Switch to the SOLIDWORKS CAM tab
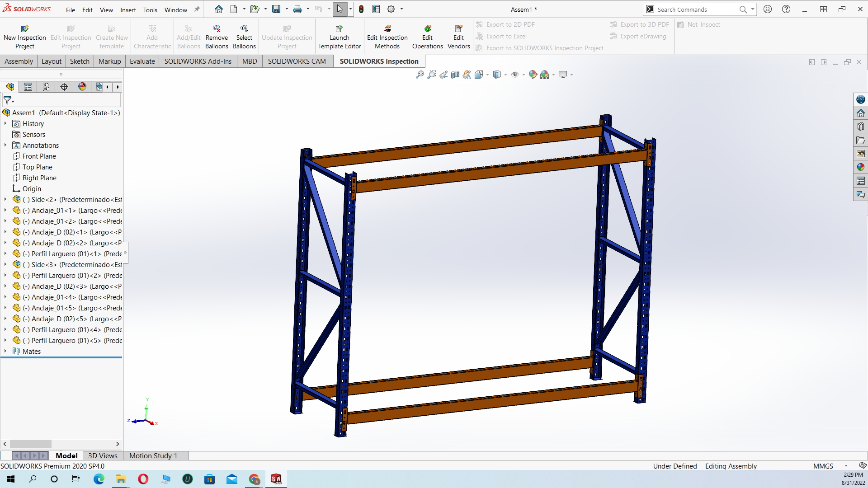This screenshot has width=868, height=488. (297, 61)
